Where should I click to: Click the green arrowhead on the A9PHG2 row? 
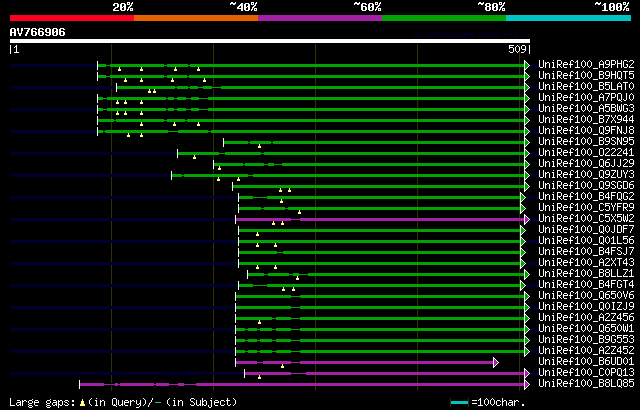pos(527,65)
